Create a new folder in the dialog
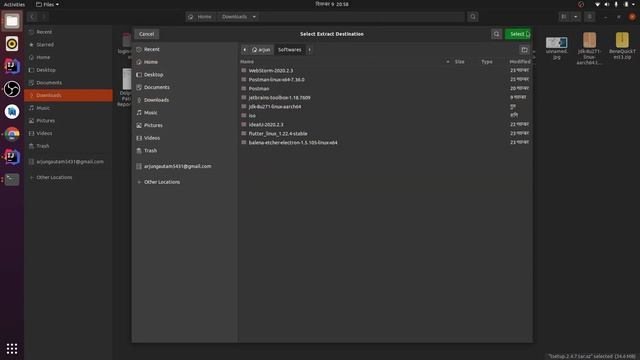The height and width of the screenshot is (360, 640). [x=524, y=50]
